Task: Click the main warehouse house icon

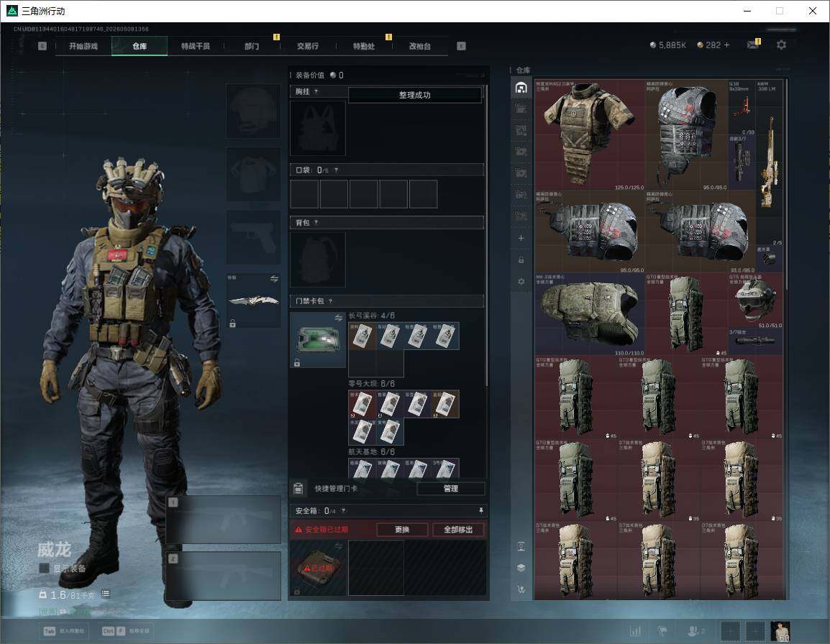Action: pyautogui.click(x=521, y=88)
